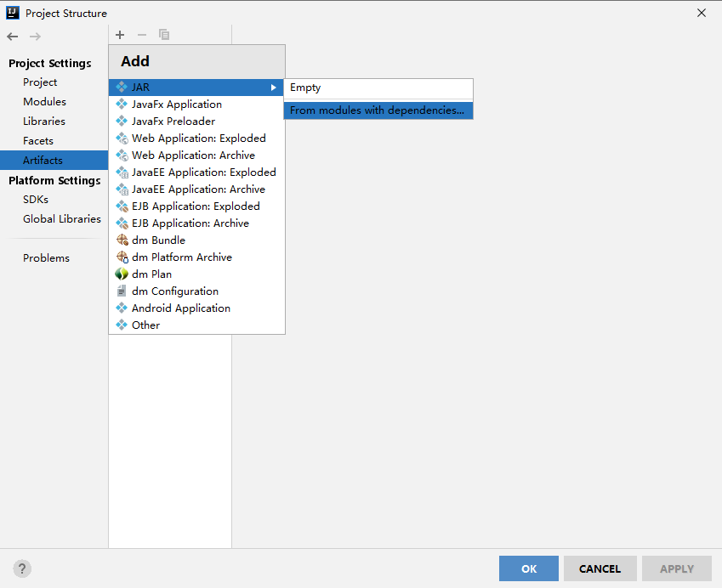Pick dm Bundle from the list

pyautogui.click(x=196, y=240)
